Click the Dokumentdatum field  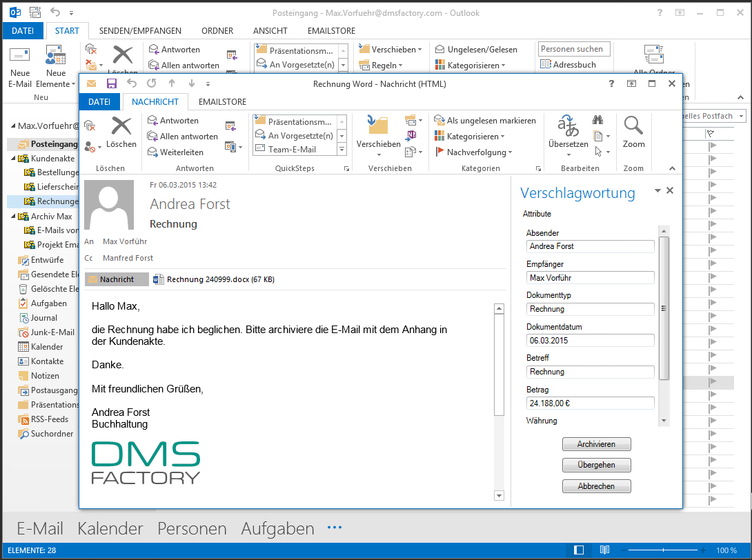pos(590,341)
